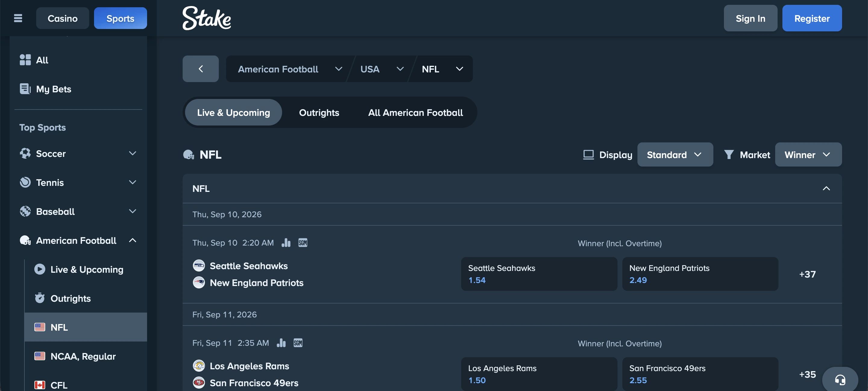Click the Thu, Sep 10, 2026 date header
This screenshot has width=868, height=391.
[x=227, y=214]
